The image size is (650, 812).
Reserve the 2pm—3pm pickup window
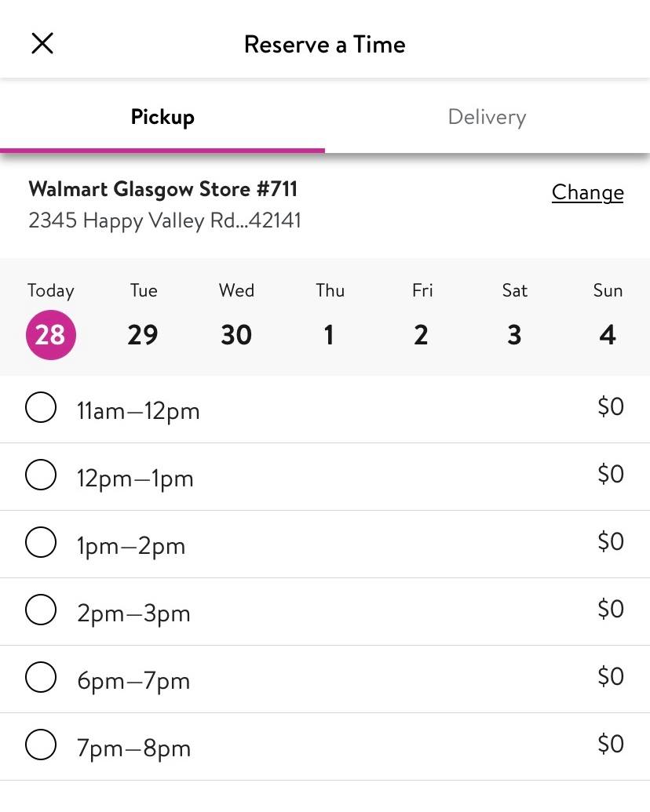coord(41,610)
